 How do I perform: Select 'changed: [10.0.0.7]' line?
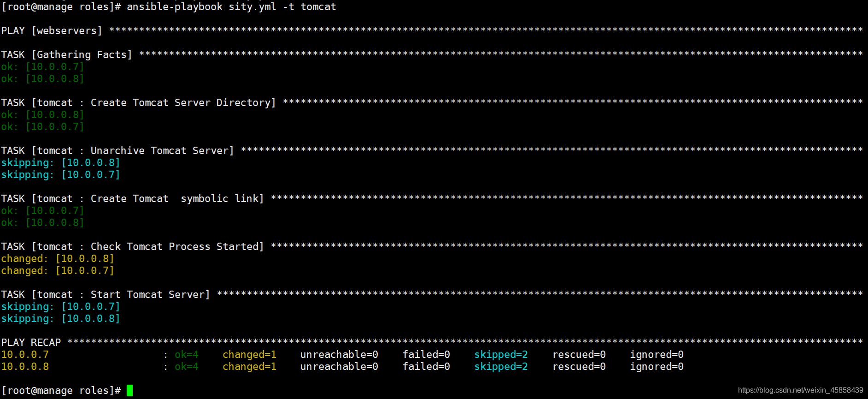tap(58, 271)
